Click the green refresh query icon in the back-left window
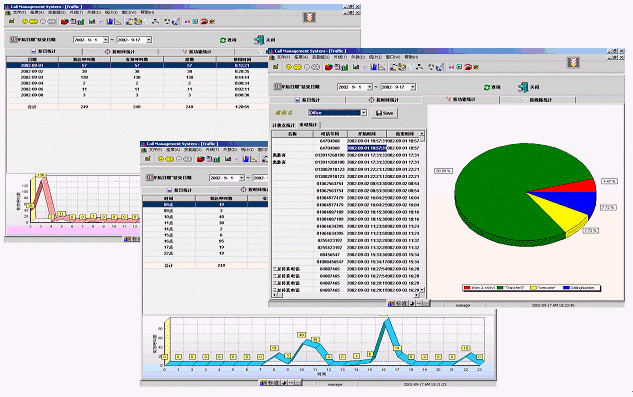Viewport: 633px width, 397px height. [223, 40]
